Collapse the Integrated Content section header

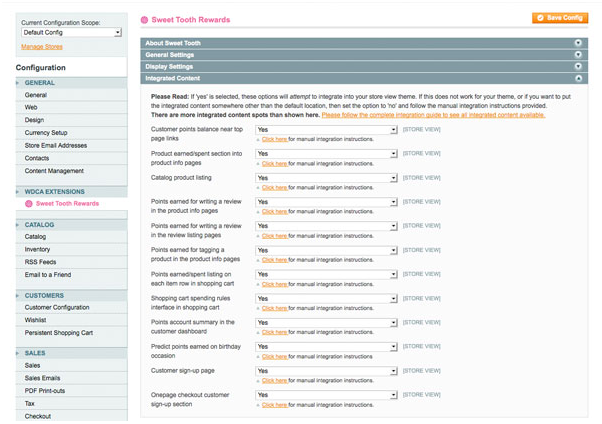point(364,78)
